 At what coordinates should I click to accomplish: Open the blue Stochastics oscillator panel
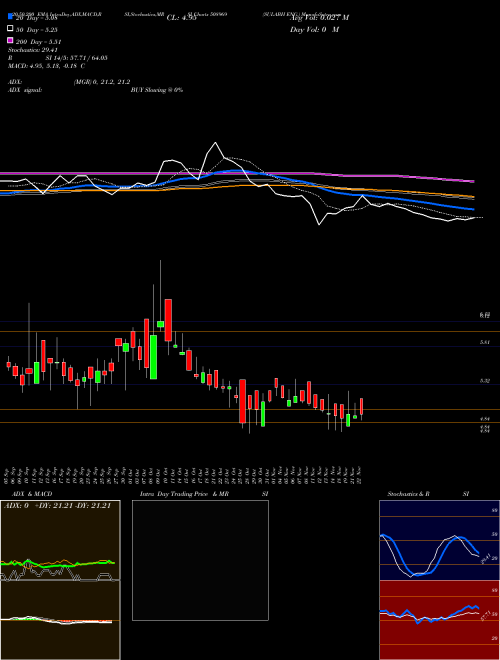[x=439, y=540]
